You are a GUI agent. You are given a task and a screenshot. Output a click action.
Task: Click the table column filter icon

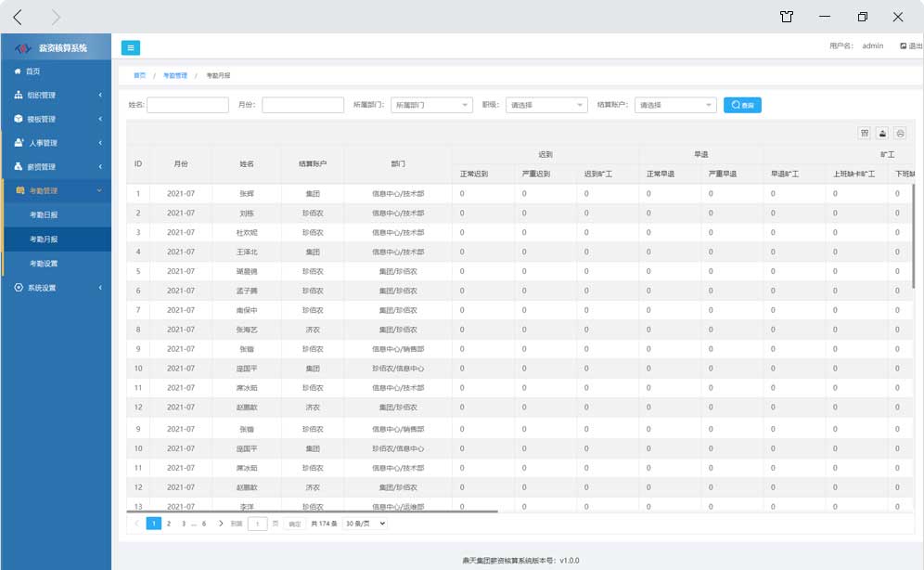[x=865, y=134]
